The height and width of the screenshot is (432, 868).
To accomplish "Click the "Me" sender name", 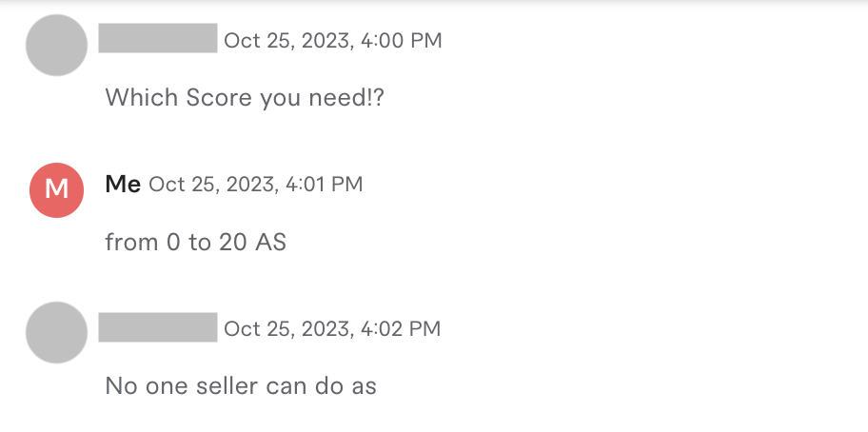I will [x=123, y=185].
